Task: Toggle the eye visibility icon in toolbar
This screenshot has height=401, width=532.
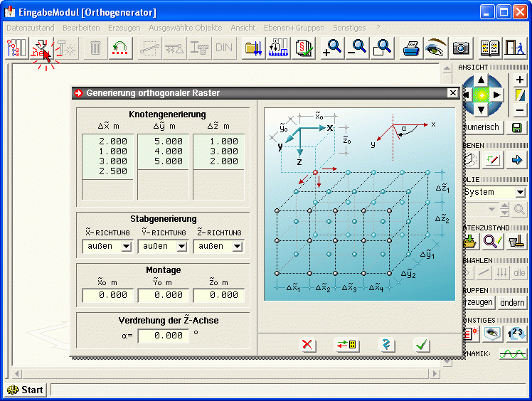Action: (435, 48)
